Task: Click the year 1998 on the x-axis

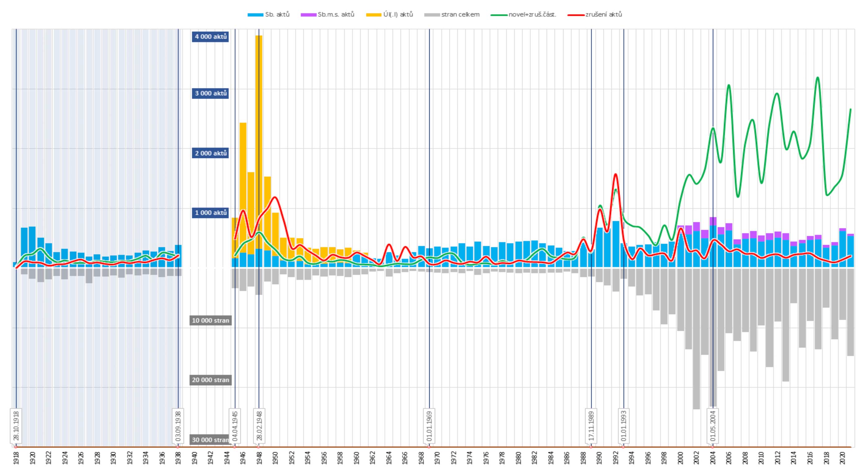Action: tap(664, 458)
